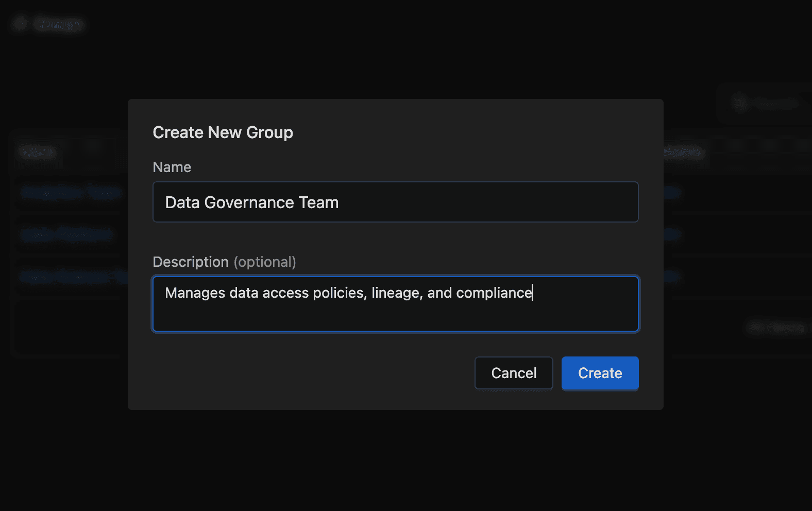
Task: Click the second row's blurred right-column value
Action: (x=671, y=235)
